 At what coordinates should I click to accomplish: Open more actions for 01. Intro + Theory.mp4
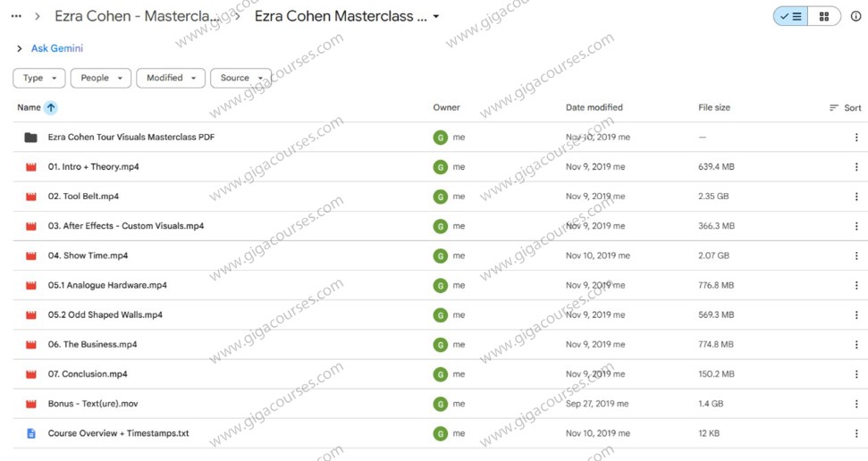(x=856, y=166)
